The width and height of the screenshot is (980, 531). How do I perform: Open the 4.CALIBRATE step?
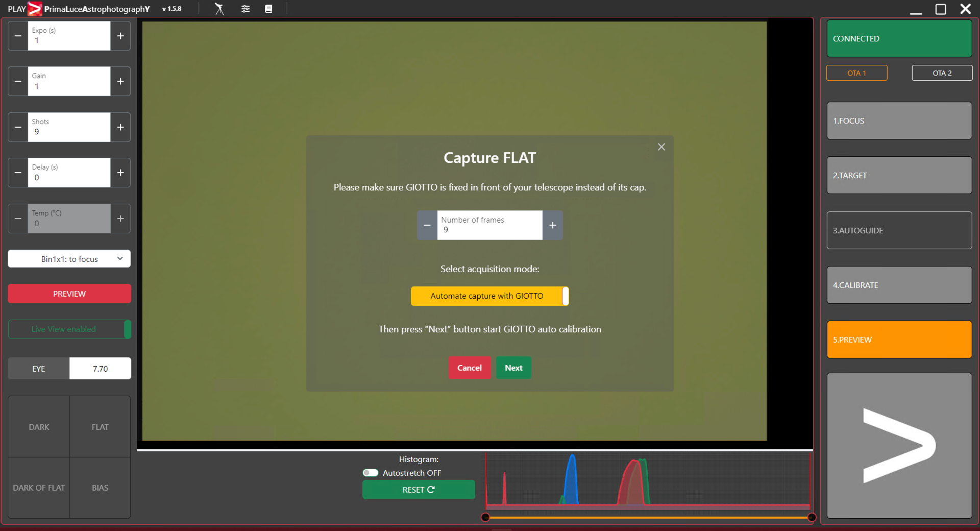[x=899, y=285]
